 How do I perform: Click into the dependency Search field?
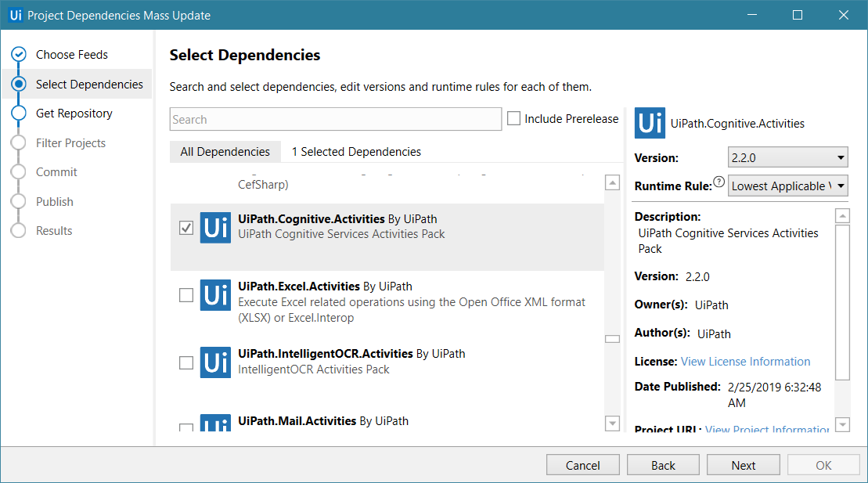coord(336,119)
